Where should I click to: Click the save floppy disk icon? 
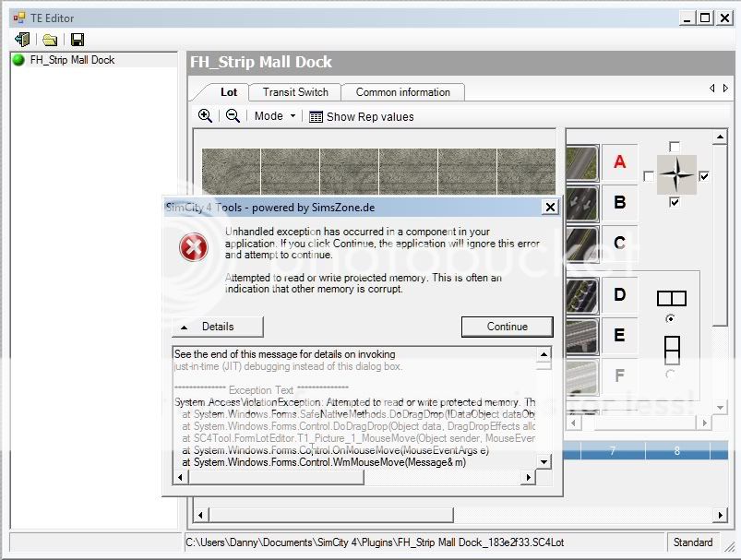(x=78, y=40)
